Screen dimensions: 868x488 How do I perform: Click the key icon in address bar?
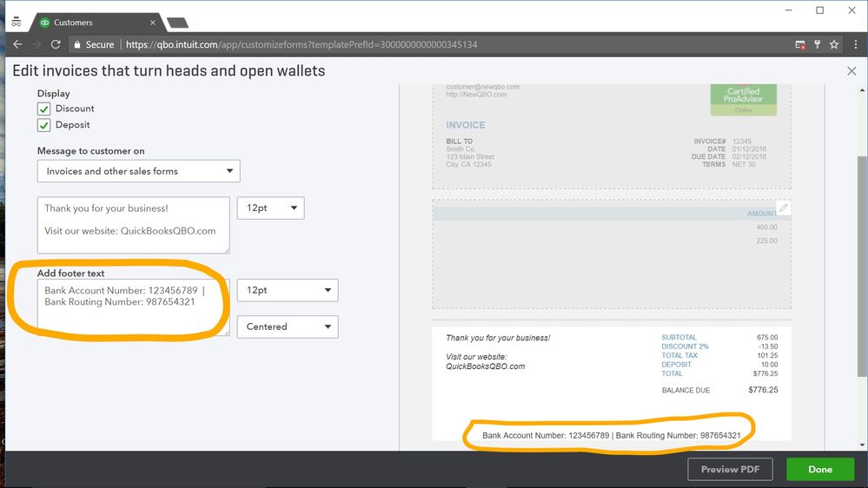pos(817,44)
